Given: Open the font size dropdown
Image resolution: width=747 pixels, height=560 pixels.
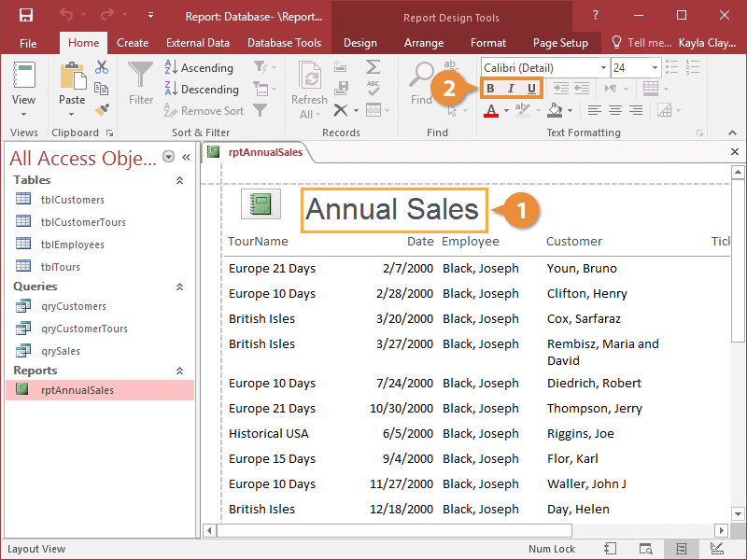Looking at the screenshot, I should (655, 68).
